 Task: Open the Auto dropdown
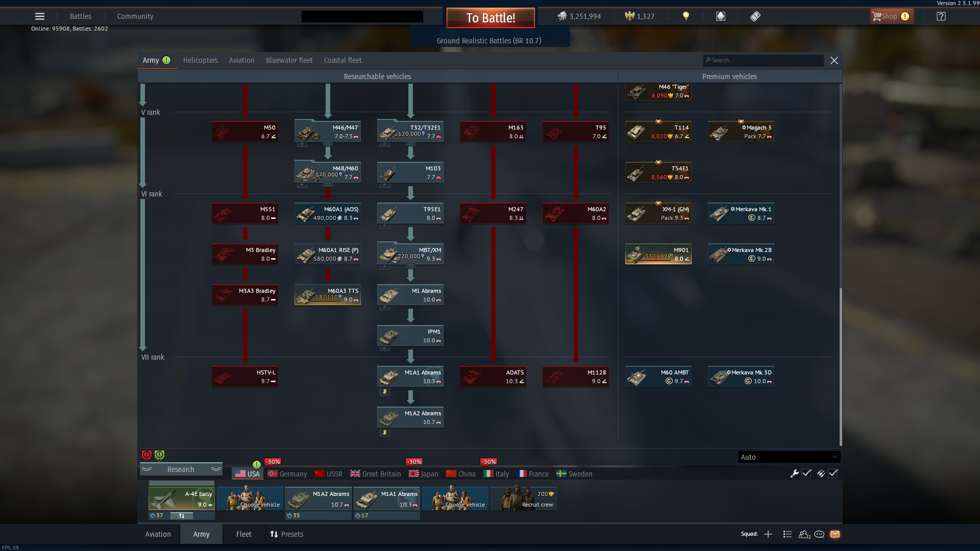789,457
